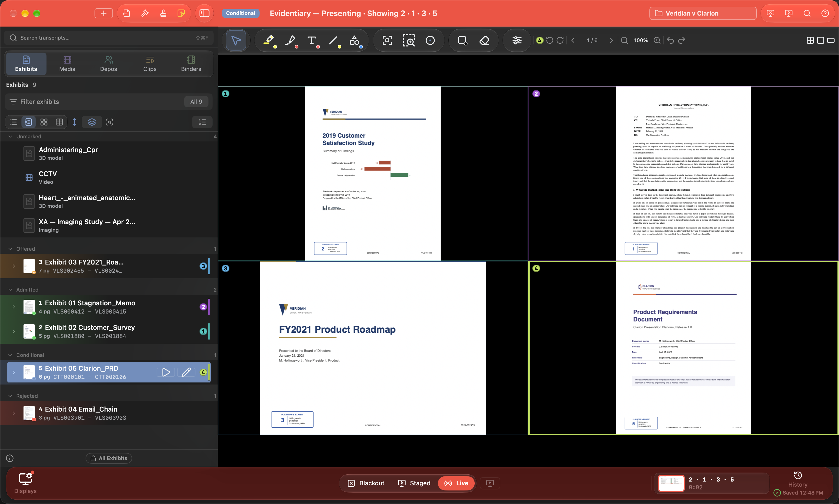Switch to the Clips tab
Image resolution: width=839 pixels, height=504 pixels.
coord(150,64)
